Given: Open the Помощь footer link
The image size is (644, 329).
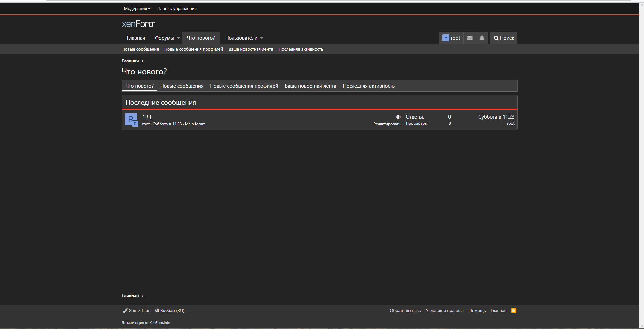Looking at the screenshot, I should (x=477, y=311).
